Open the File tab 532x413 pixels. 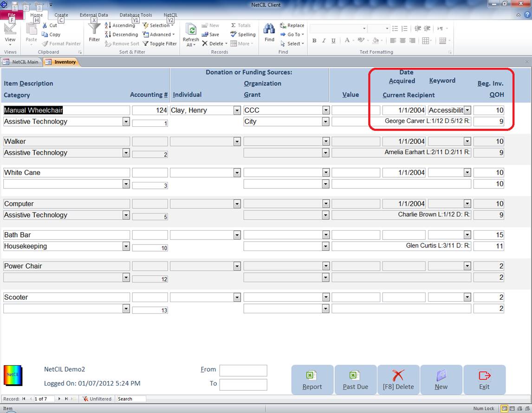(12, 15)
